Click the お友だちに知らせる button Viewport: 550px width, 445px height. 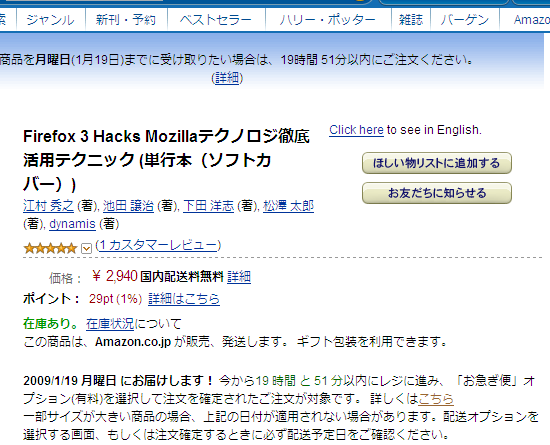point(437,193)
